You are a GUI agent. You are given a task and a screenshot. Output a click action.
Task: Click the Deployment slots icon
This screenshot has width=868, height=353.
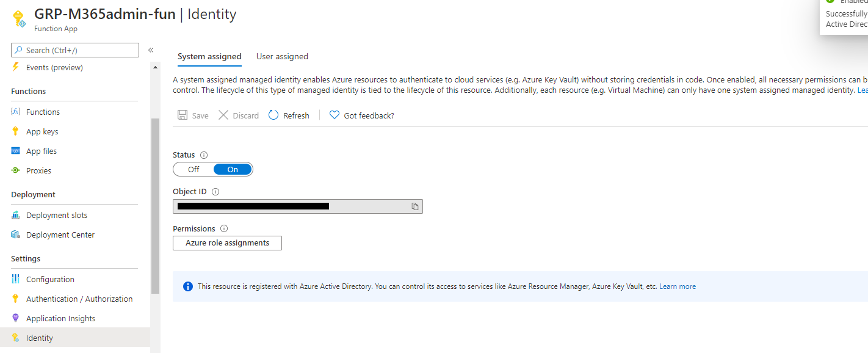click(x=16, y=215)
